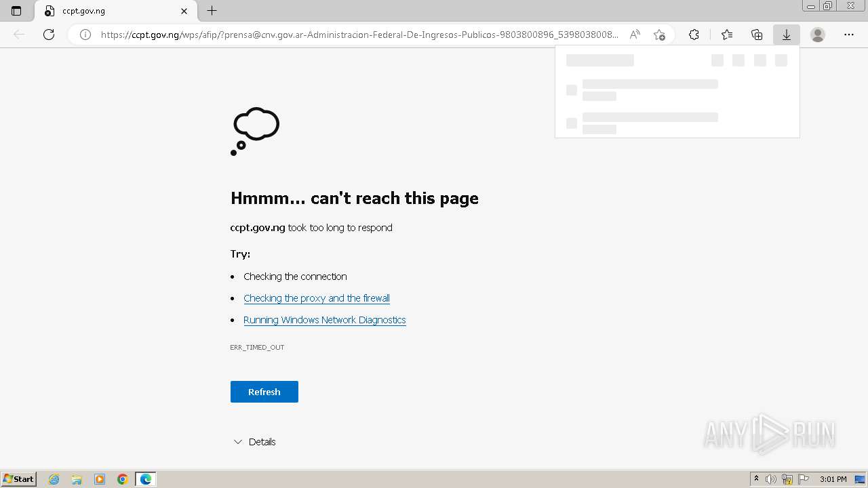Minimize the Edge browser window

pos(810,6)
